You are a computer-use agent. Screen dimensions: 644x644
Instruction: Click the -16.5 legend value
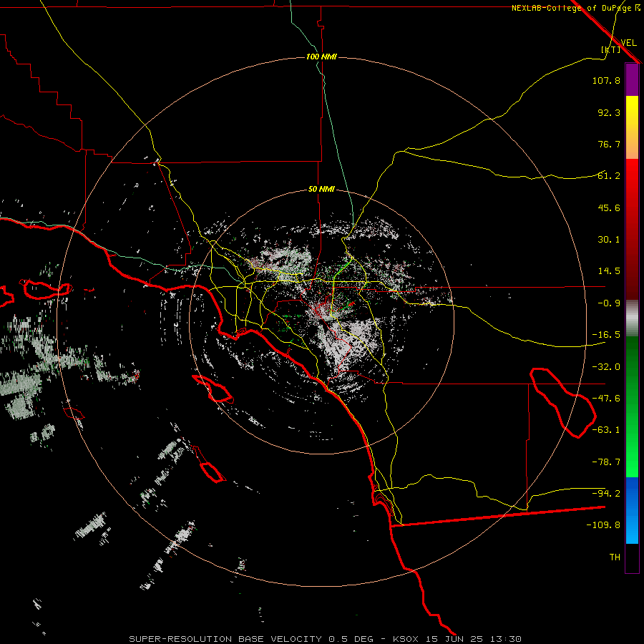click(x=606, y=335)
